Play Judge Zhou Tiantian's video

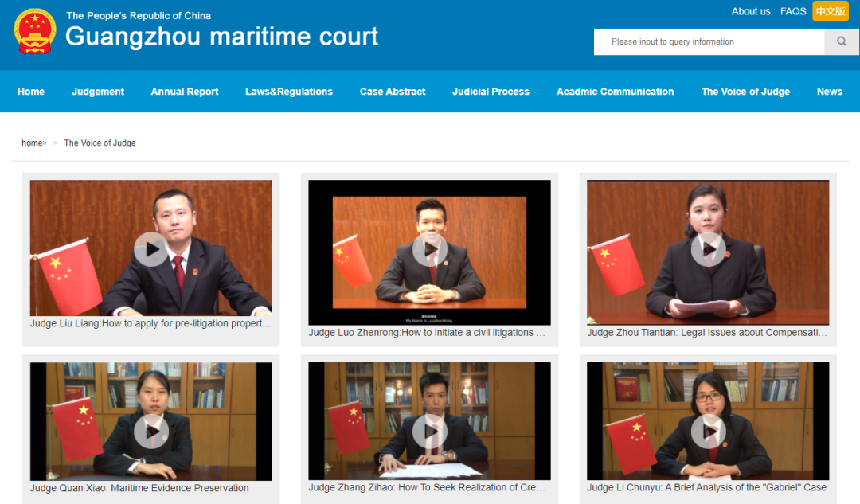pyautogui.click(x=707, y=249)
